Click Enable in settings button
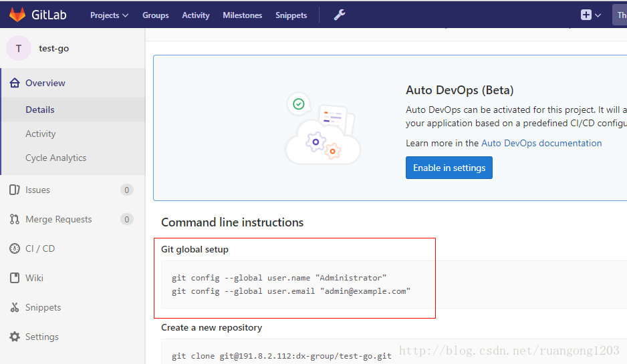The image size is (627, 364). (x=449, y=168)
